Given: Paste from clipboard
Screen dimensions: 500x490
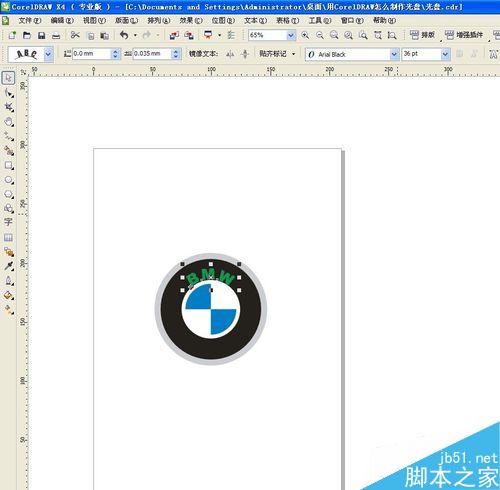Looking at the screenshot, I should click(105, 35).
